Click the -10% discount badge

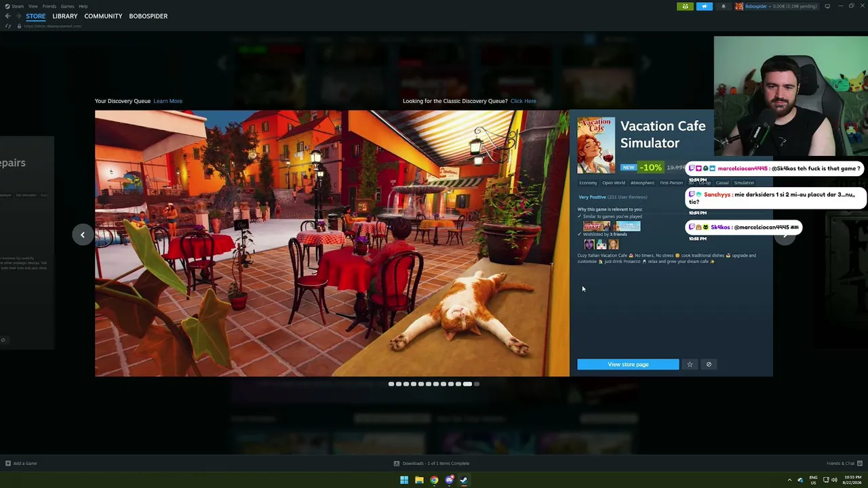(650, 167)
